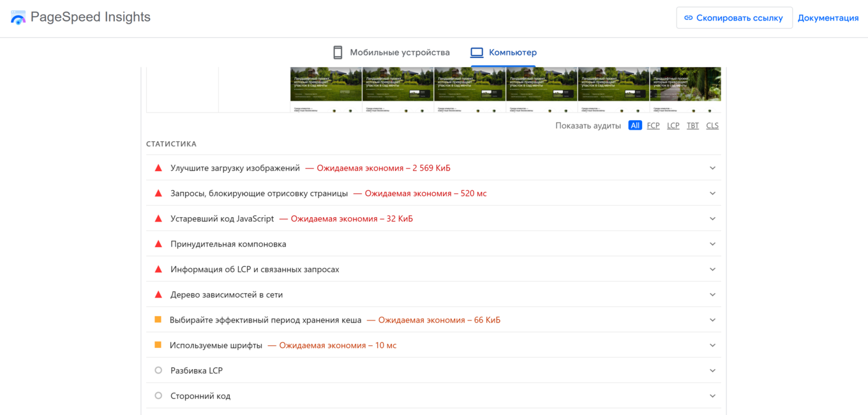Click the Скопировать ссылку button
The image size is (868, 415).
click(734, 17)
